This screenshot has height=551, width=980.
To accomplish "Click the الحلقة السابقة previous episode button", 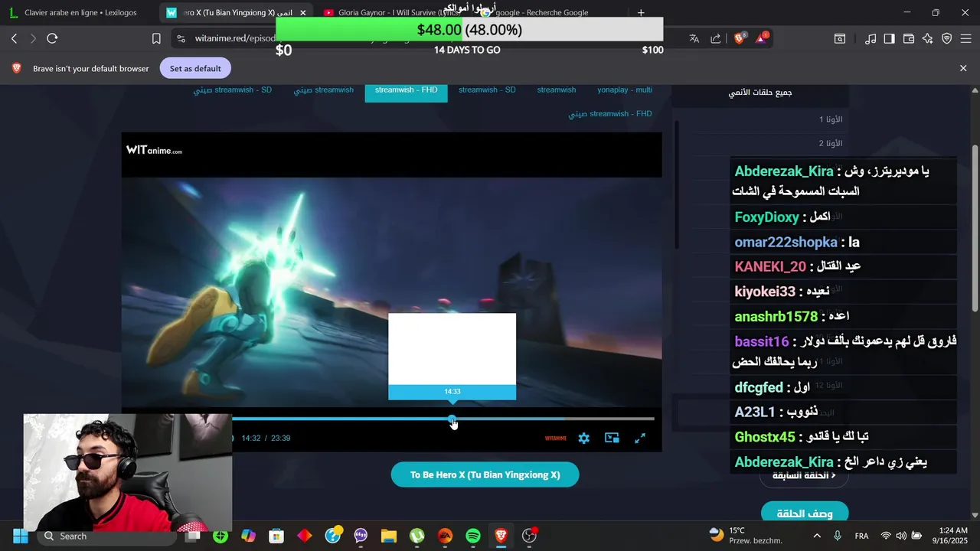I will point(804,475).
